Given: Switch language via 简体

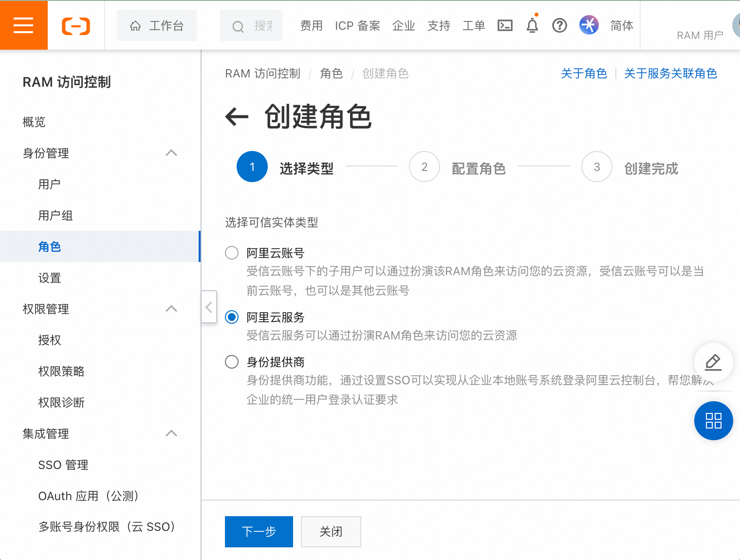Looking at the screenshot, I should tap(622, 26).
